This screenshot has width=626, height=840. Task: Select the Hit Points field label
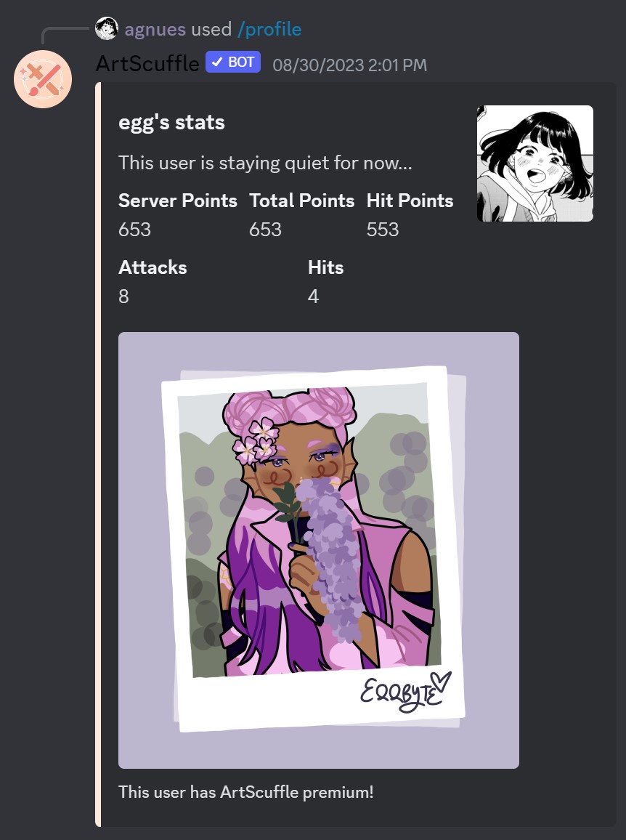click(x=410, y=201)
